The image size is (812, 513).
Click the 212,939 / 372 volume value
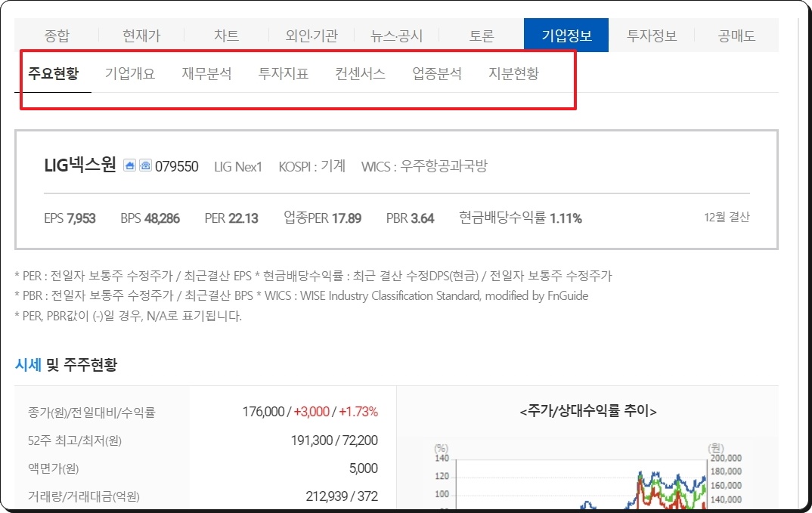tap(342, 496)
